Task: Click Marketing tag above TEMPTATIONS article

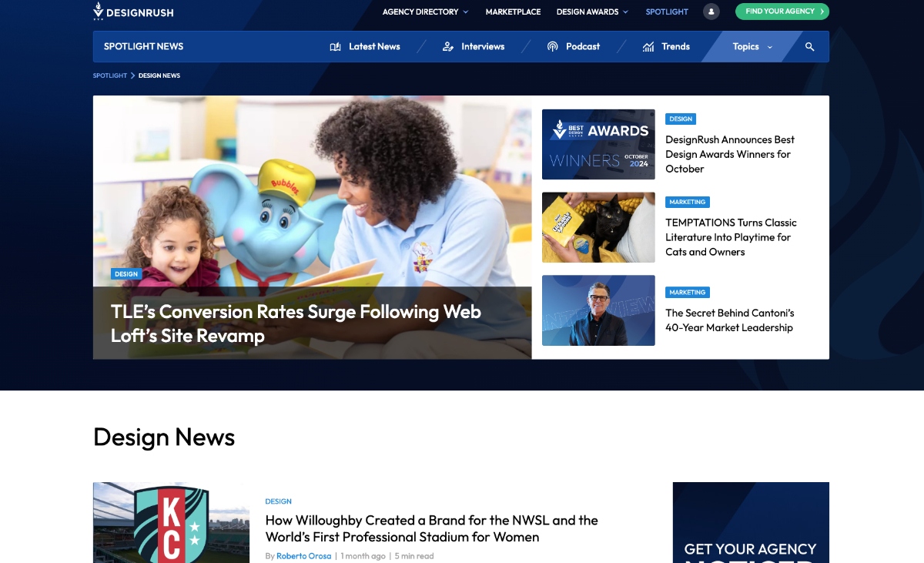Action: (x=687, y=203)
